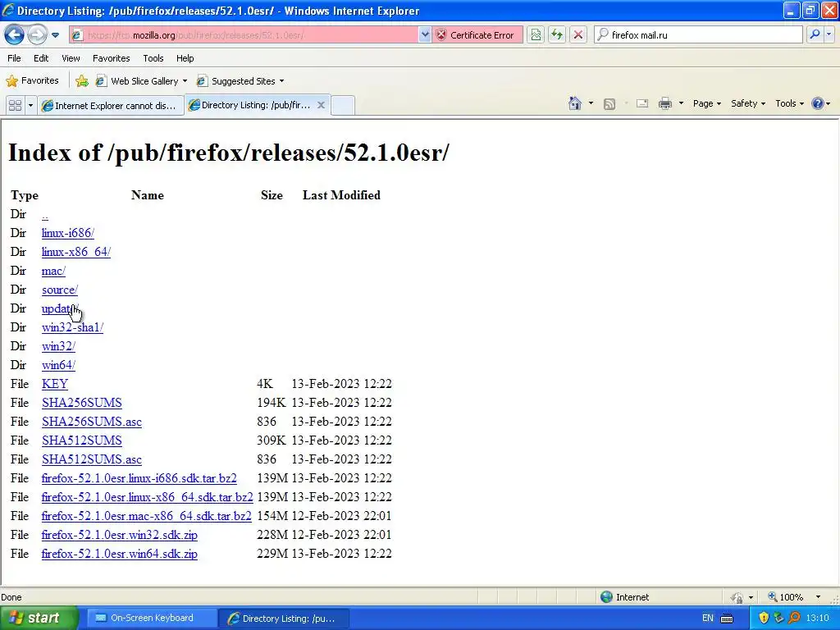Select the Directory Listing tab
Viewport: 840px width, 630px height.
(251, 105)
